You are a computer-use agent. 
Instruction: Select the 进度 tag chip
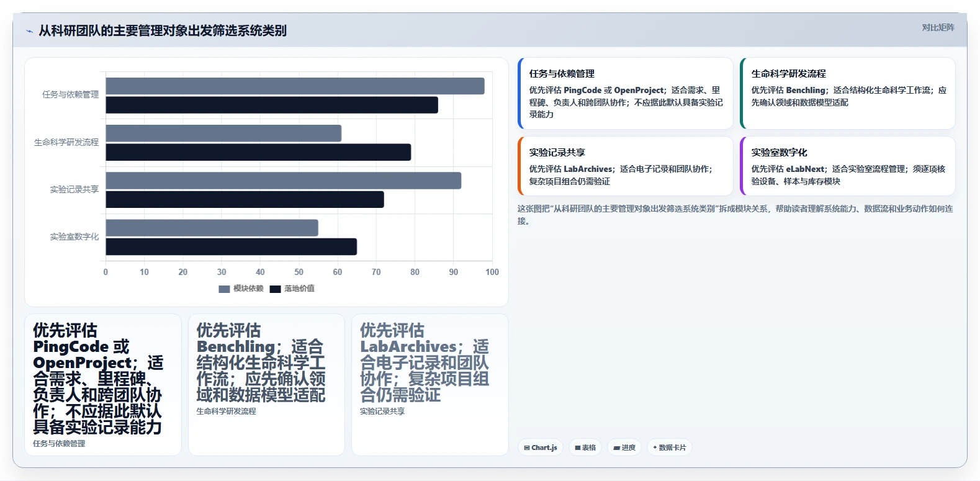[624, 447]
